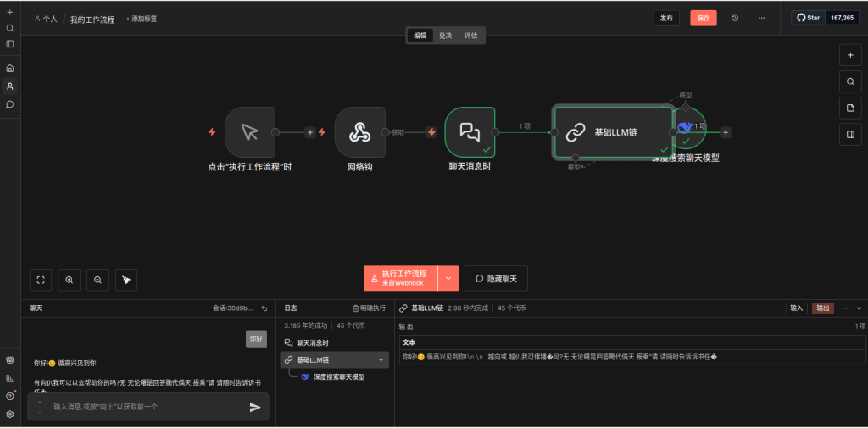Open the three-dot menu in top bar

761,18
